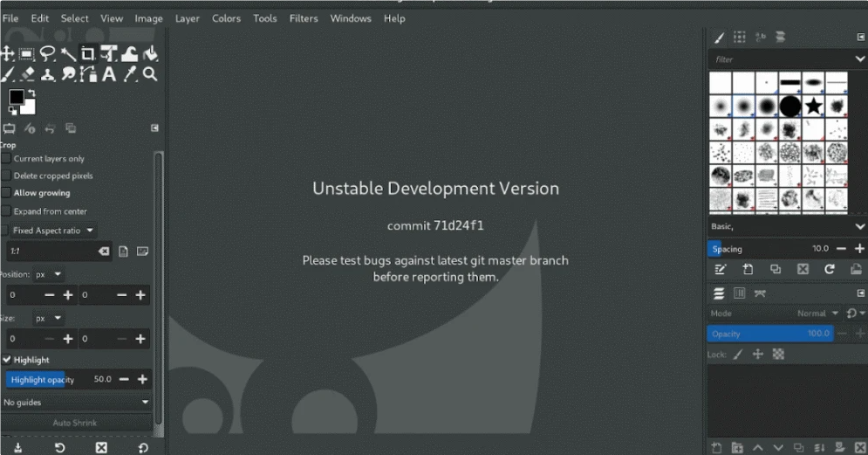Save tool preset from tool options

[17, 448]
